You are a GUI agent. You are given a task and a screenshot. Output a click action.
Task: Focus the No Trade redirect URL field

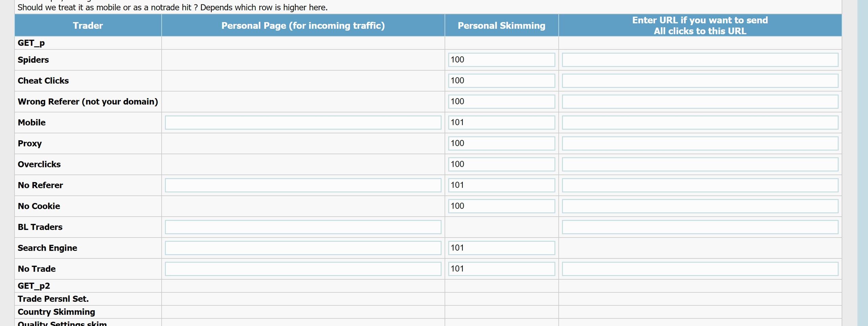click(x=700, y=269)
